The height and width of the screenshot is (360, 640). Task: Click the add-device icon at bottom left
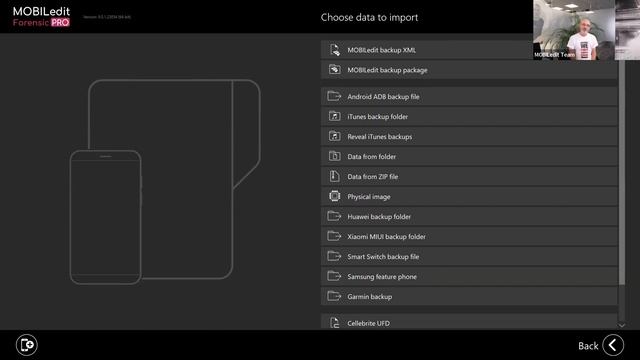(x=27, y=345)
